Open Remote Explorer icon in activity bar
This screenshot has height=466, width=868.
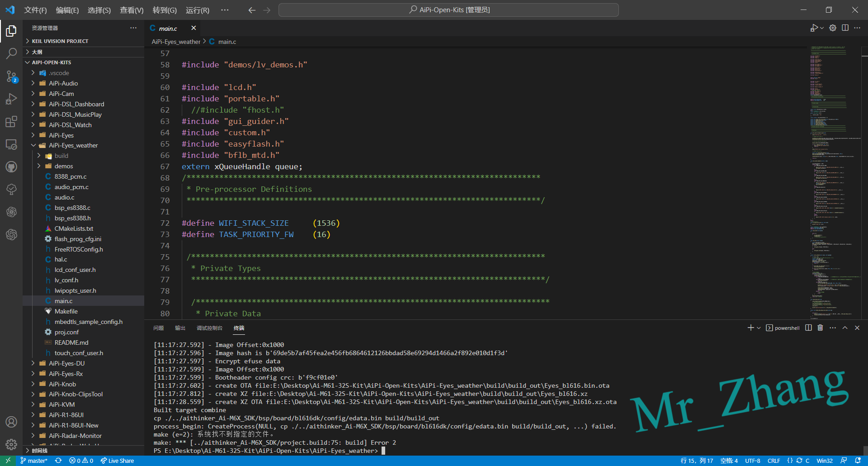click(x=11, y=144)
